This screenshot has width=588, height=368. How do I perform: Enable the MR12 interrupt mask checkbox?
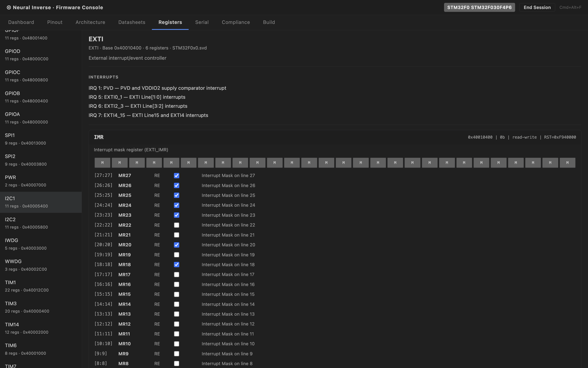177,324
